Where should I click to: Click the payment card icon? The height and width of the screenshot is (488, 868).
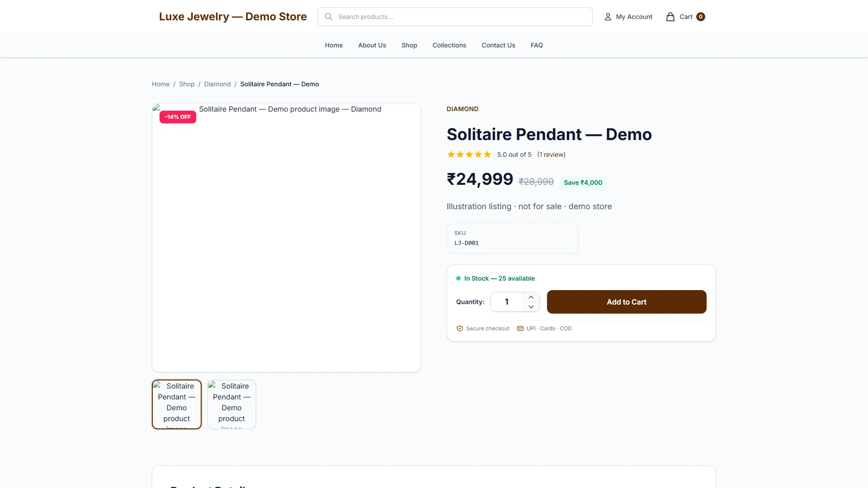(520, 328)
